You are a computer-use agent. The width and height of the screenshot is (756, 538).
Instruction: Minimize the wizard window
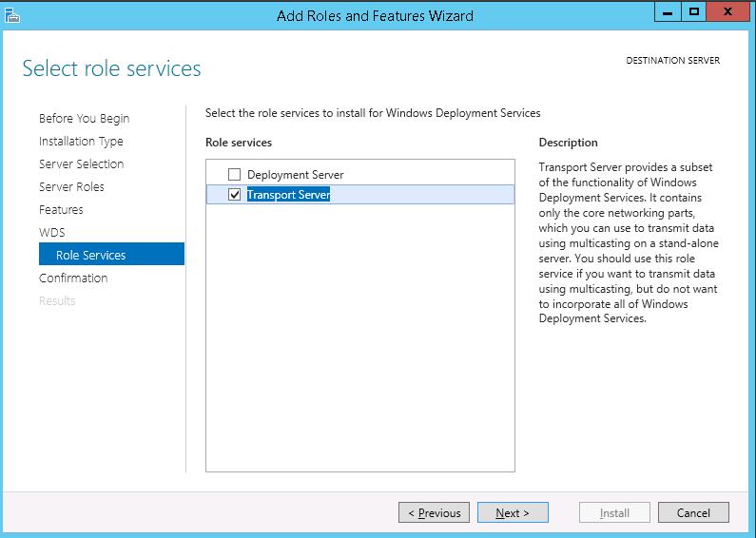pos(668,12)
